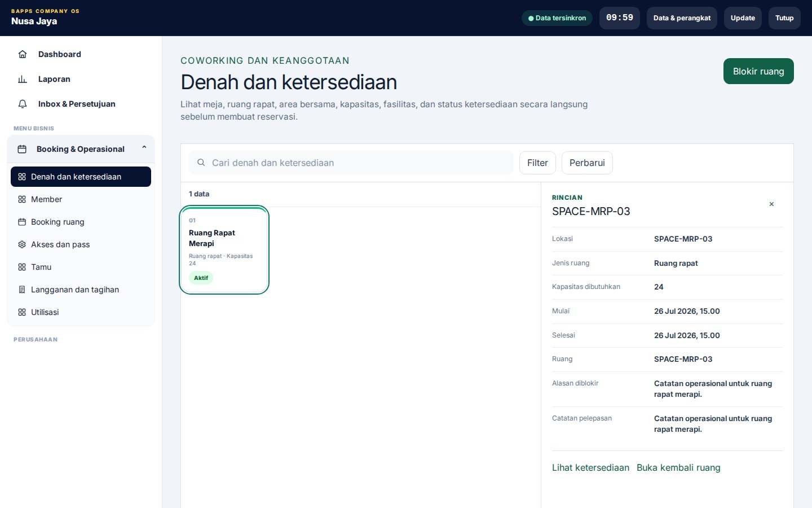Collapse the Booking & Operasional section

144,148
